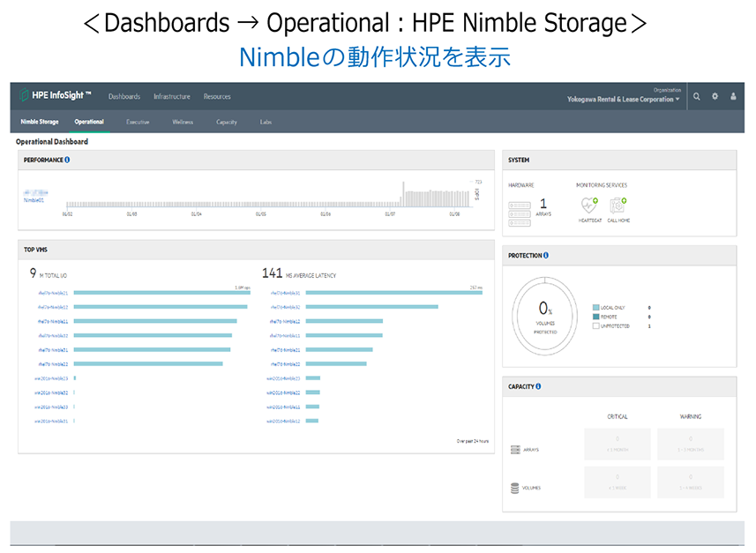Open Nimble31 VM in Average Latency list
This screenshot has height=553, width=756.
[x=285, y=293]
